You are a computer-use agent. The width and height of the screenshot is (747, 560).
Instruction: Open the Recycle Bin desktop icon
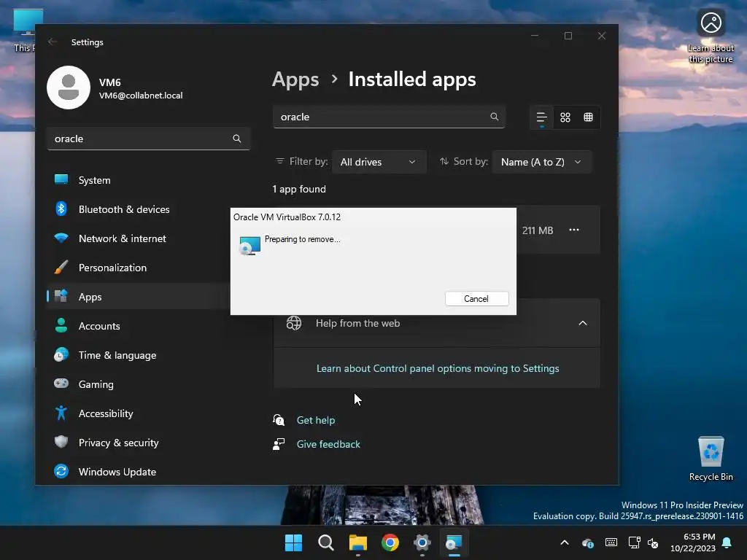point(711,458)
